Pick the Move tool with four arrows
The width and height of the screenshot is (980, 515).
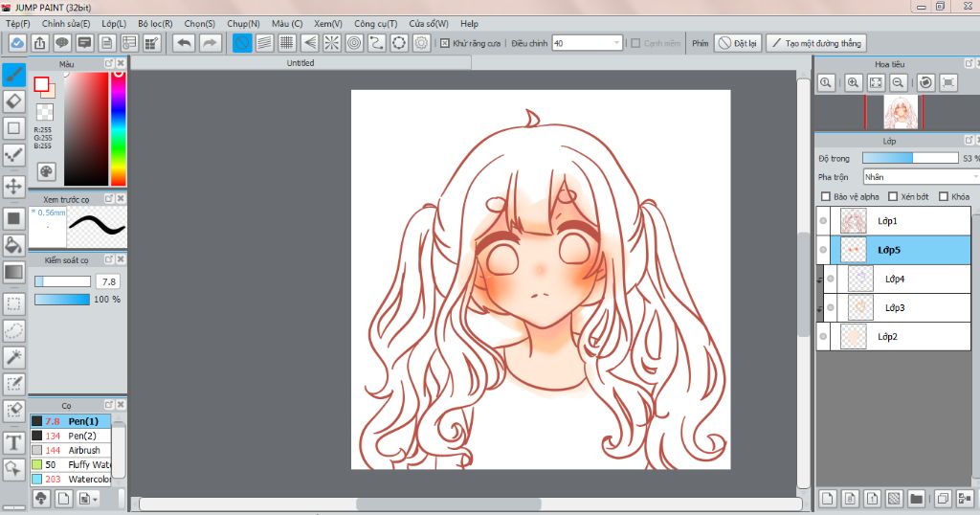[13, 187]
